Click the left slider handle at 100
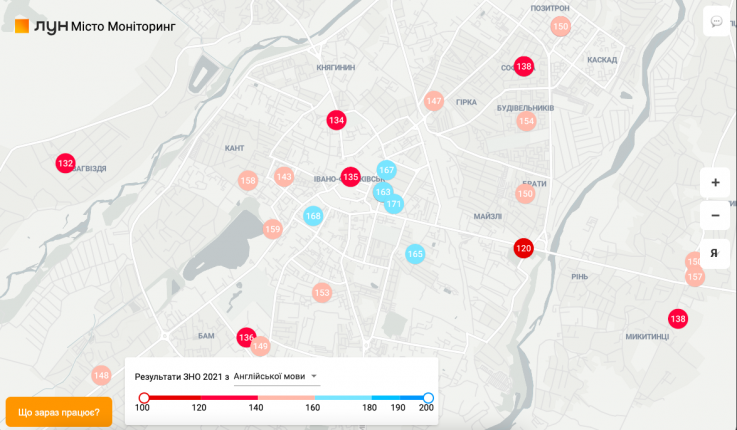This screenshot has height=430, width=737. (143, 397)
